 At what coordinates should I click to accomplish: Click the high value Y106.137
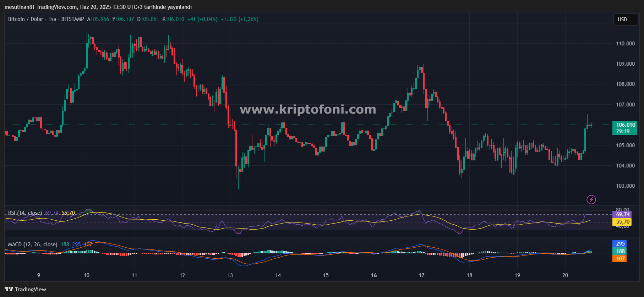click(123, 19)
